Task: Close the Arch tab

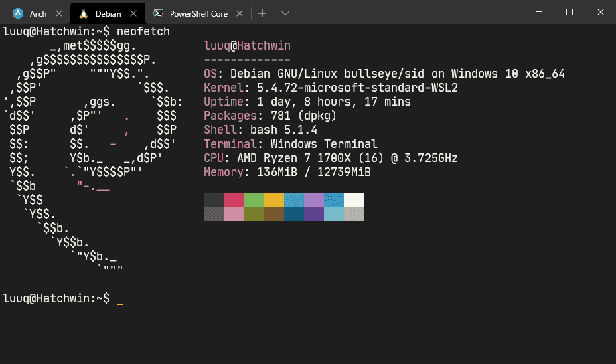Action: (59, 13)
